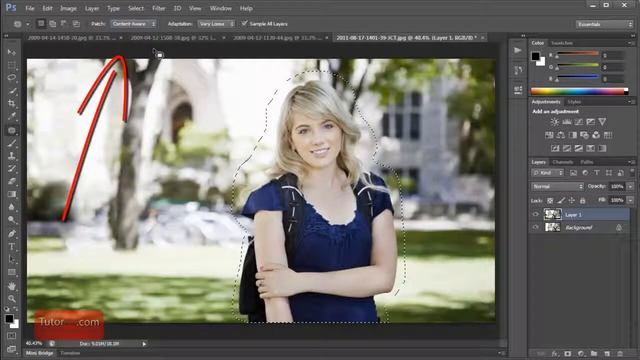Choose New selection mode button
Image resolution: width=640 pixels, height=360 pixels.
[x=41, y=24]
